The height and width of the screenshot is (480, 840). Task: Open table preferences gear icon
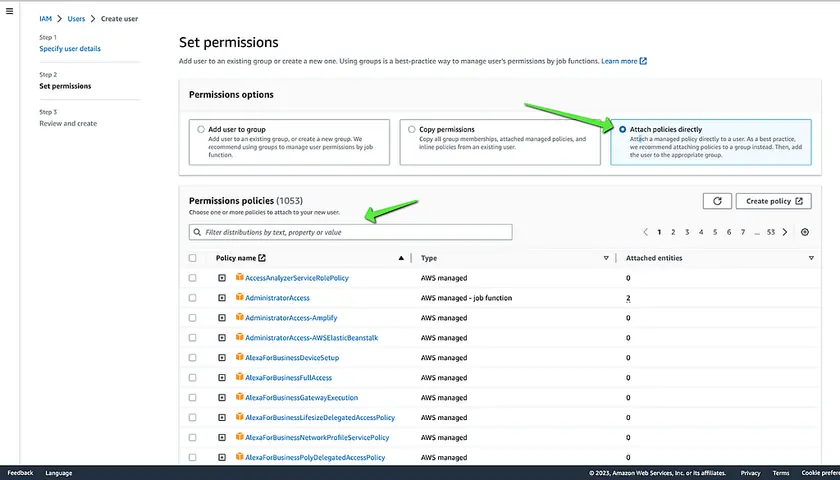click(x=805, y=232)
